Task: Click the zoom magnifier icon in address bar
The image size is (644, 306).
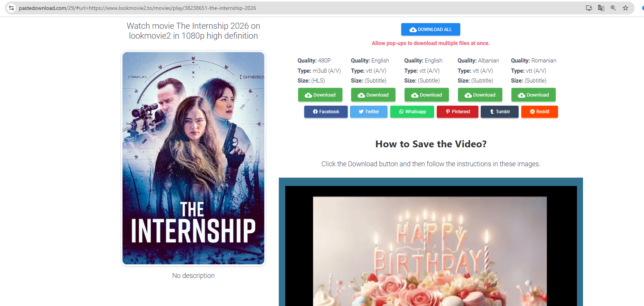Action: (613, 8)
